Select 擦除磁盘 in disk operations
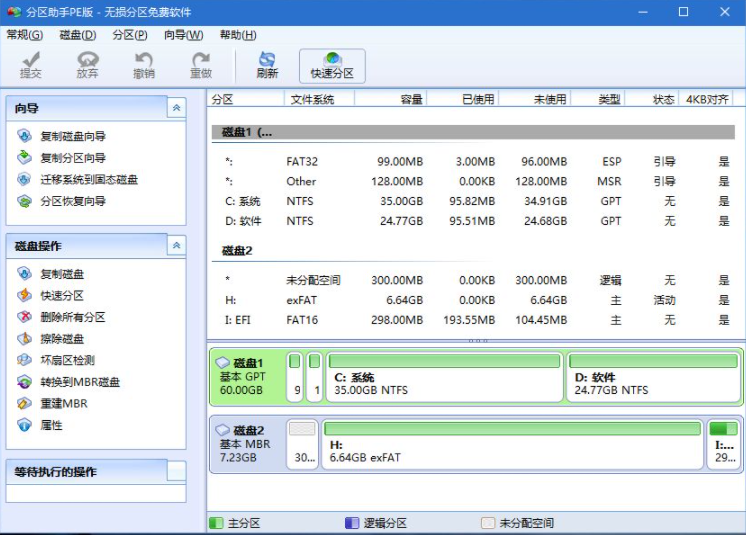746x535 pixels. point(61,339)
